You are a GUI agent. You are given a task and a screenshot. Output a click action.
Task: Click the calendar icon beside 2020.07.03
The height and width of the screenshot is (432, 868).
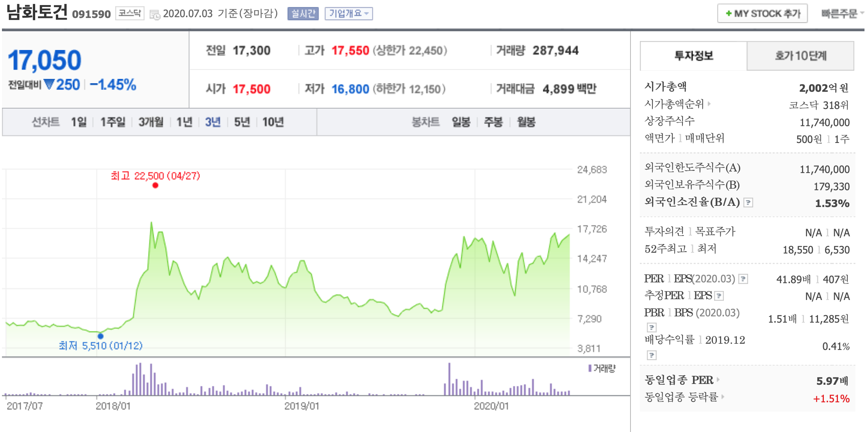(x=155, y=15)
